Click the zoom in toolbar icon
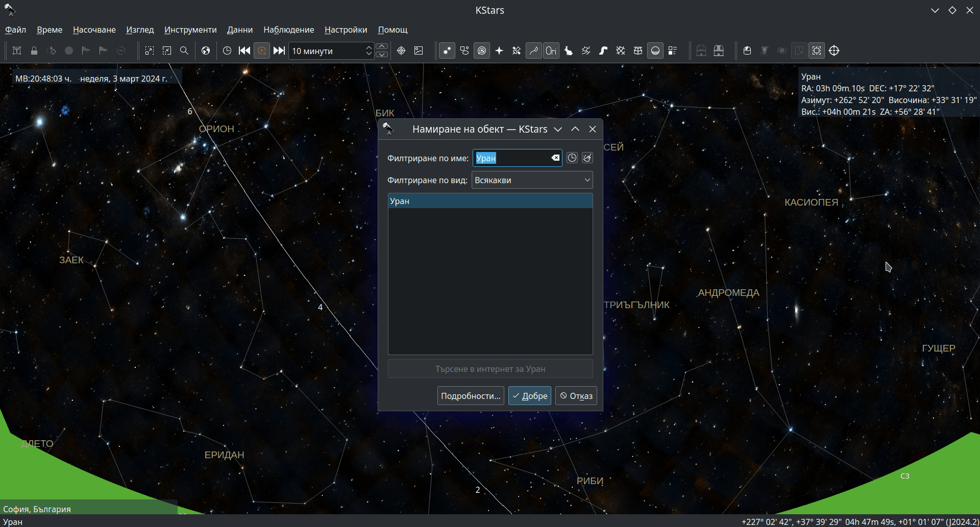 pos(150,51)
